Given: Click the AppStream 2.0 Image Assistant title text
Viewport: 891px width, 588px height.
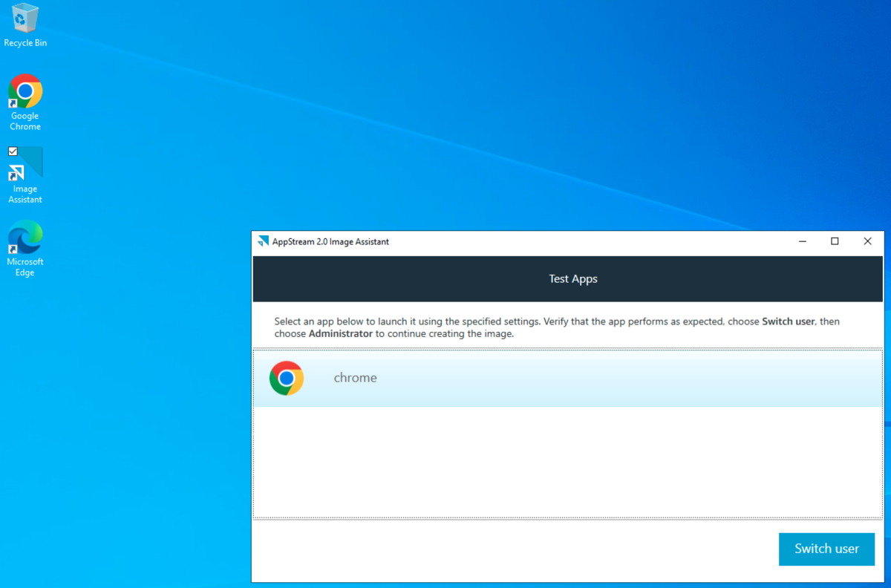Looking at the screenshot, I should pyautogui.click(x=330, y=242).
